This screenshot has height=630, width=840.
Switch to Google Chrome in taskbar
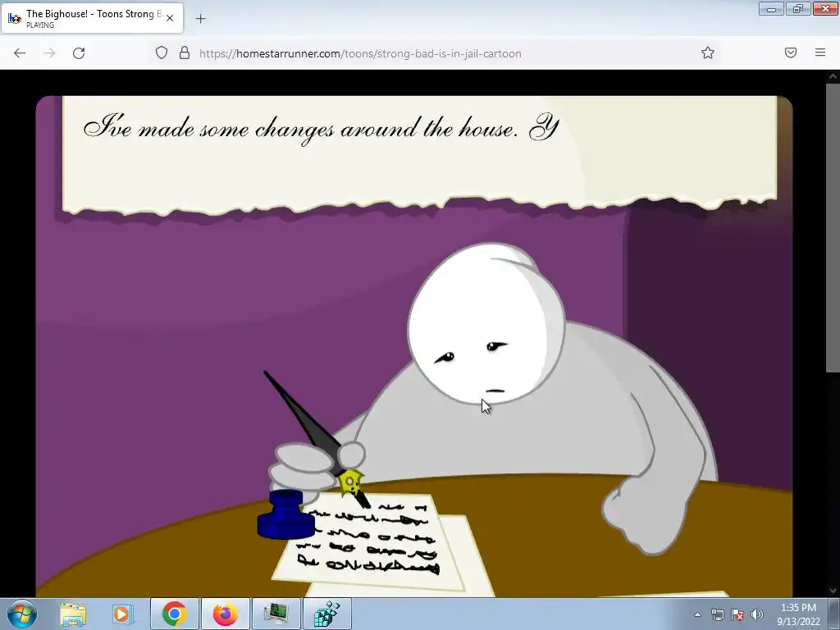point(175,614)
